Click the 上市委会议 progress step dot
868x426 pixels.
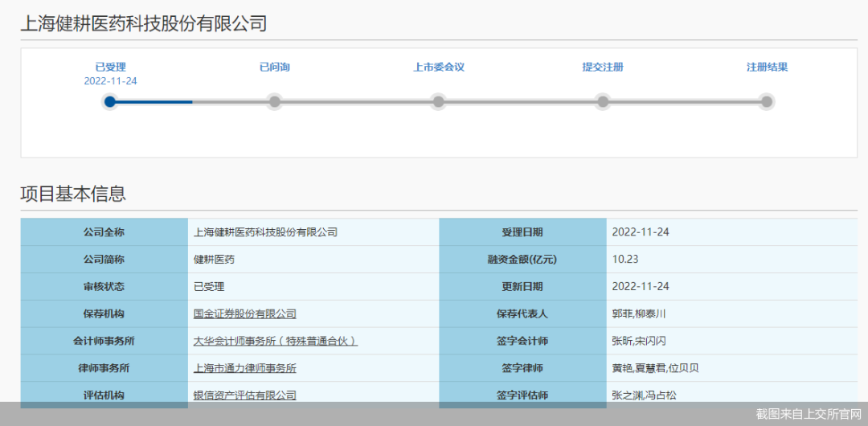pos(439,102)
